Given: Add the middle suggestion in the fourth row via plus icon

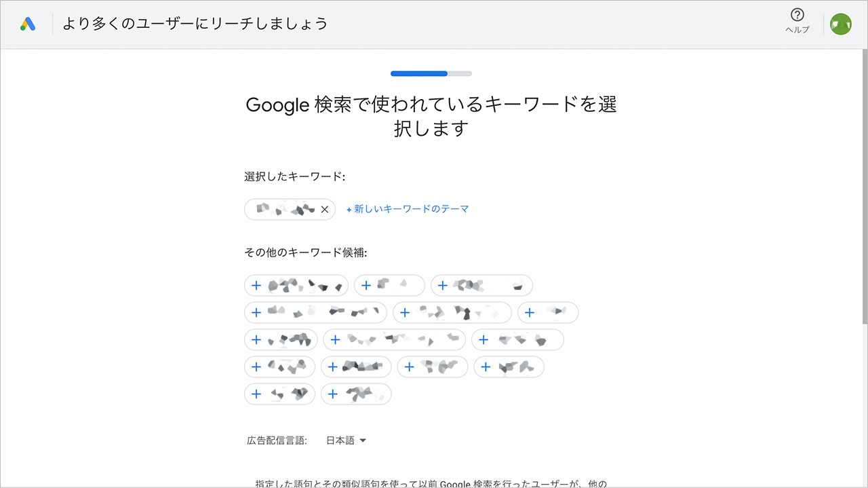Looking at the screenshot, I should 410,367.
